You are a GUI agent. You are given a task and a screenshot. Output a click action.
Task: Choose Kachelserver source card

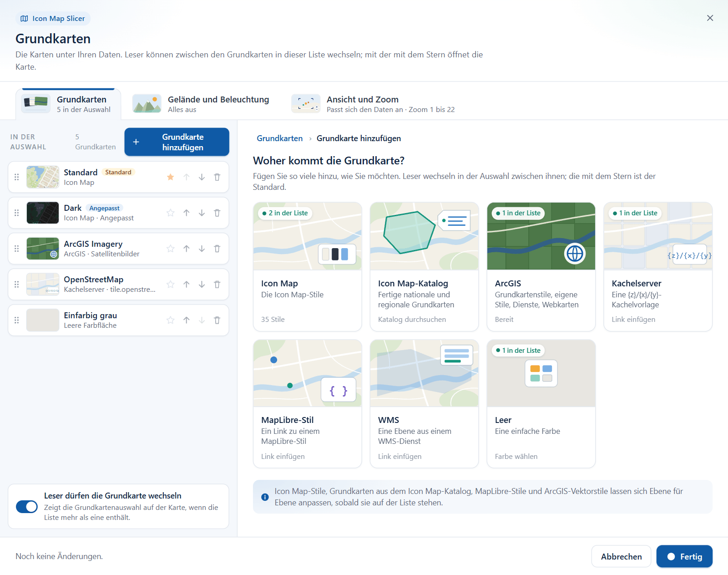[658, 267]
